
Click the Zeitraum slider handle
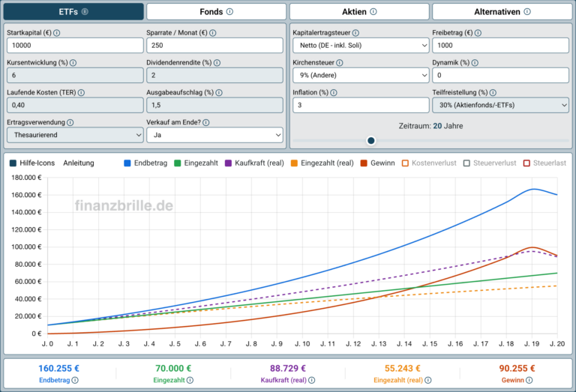click(371, 141)
